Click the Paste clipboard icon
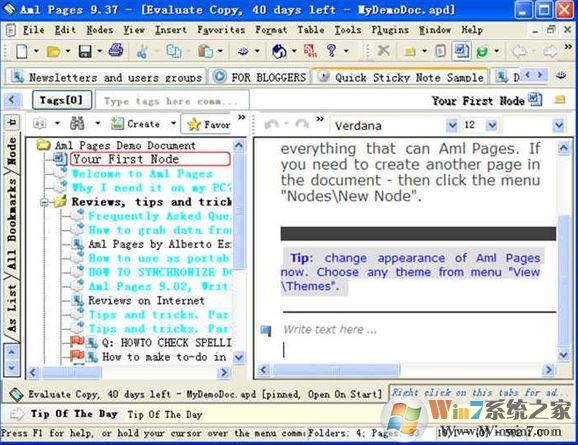Viewport: 578px width, 445px height. click(206, 51)
